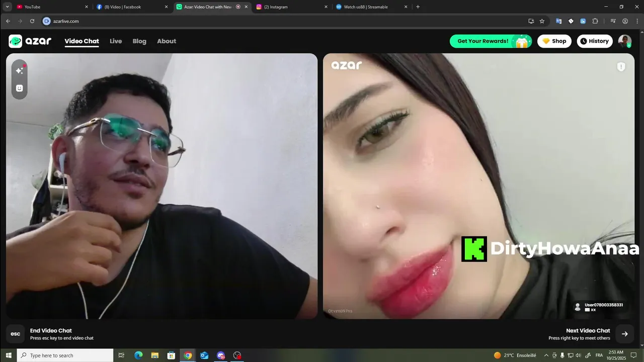Viewport: 644px width, 362px height.
Task: Open the tag-shaped extension icon
Action: point(571,21)
